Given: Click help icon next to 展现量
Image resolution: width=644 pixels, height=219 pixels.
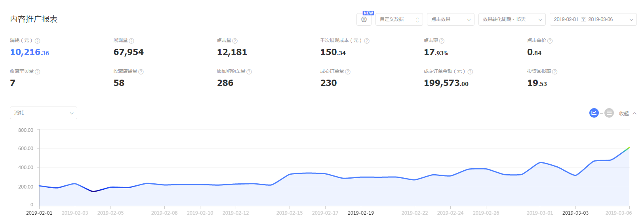Looking at the screenshot, I should (131, 41).
